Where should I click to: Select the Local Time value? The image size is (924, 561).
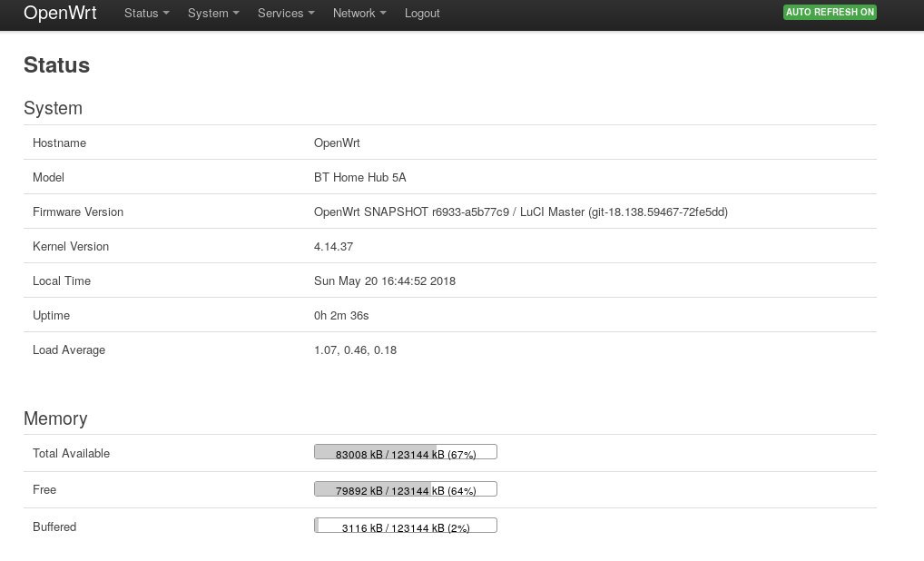click(x=385, y=281)
